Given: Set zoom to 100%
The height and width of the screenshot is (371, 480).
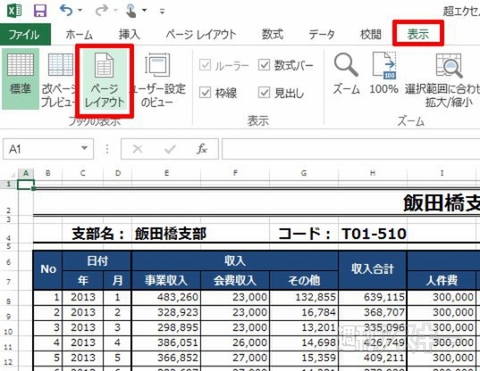Looking at the screenshot, I should [384, 74].
